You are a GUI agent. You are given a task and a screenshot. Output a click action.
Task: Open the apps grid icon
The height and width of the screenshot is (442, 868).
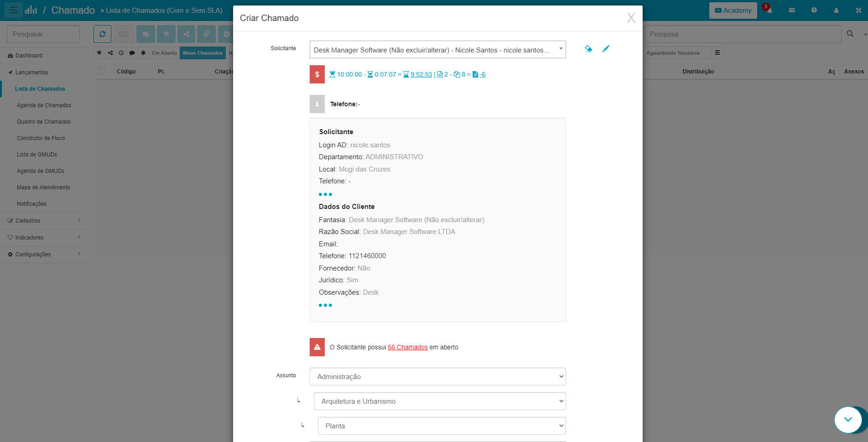tap(792, 10)
